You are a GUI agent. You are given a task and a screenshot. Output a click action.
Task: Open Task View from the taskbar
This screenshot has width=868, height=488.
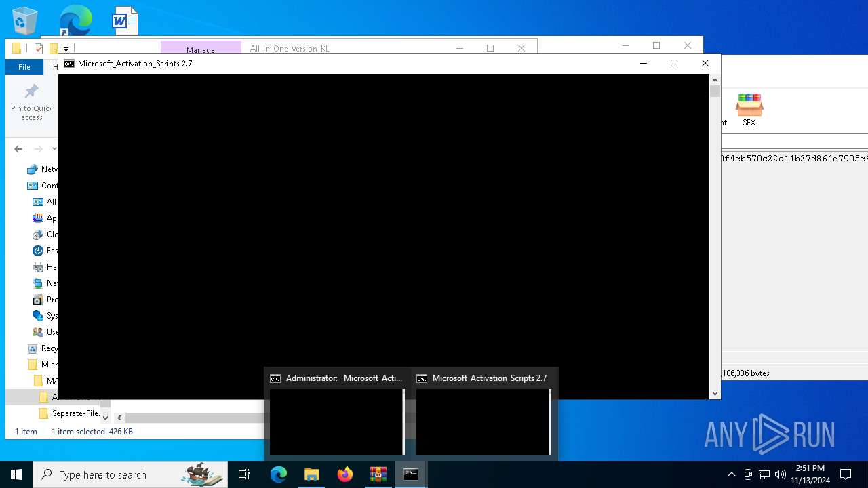tap(244, 474)
